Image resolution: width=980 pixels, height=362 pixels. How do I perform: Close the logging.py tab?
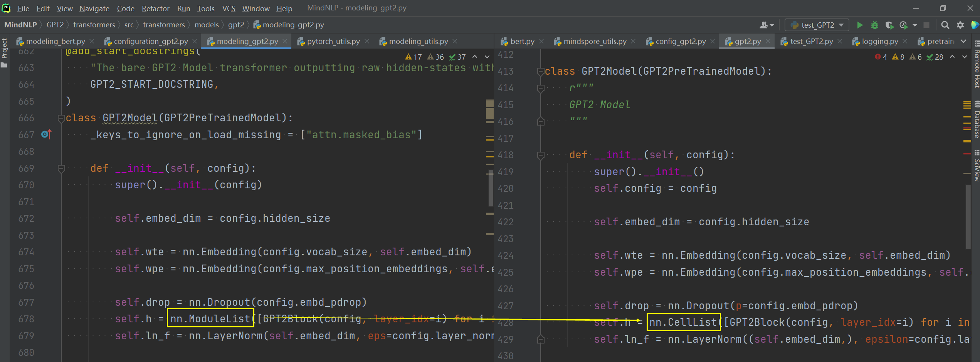(905, 41)
